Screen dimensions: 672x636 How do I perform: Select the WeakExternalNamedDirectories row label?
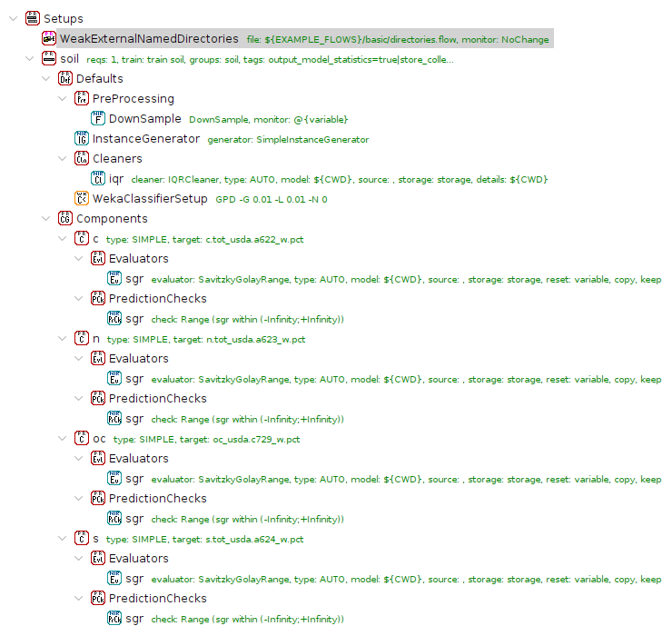tap(149, 38)
